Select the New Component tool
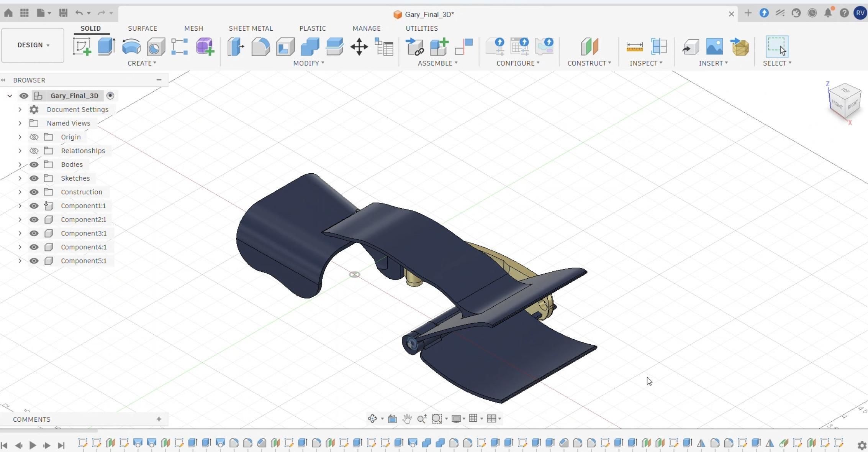 [x=439, y=47]
